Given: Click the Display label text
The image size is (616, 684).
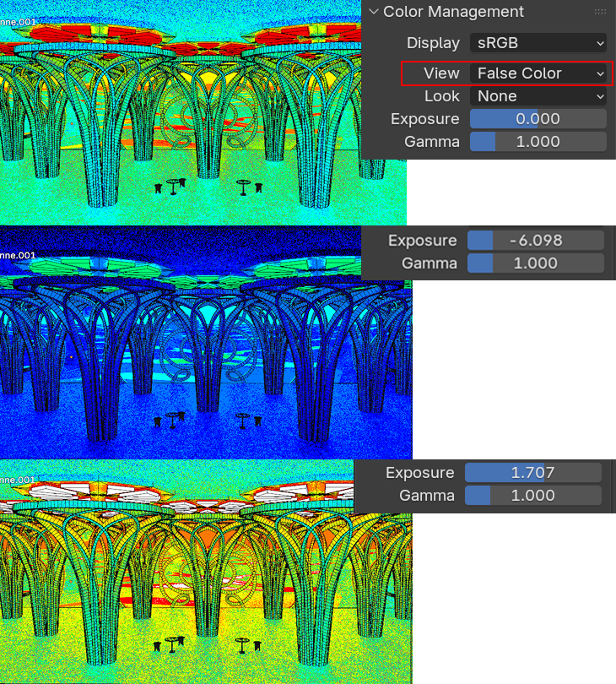Looking at the screenshot, I should coord(433,42).
